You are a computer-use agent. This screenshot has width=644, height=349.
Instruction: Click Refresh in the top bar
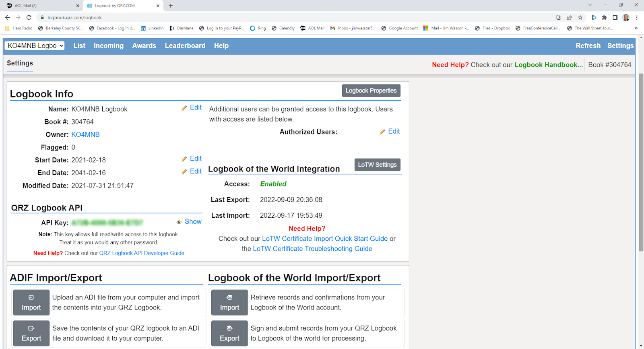click(588, 46)
